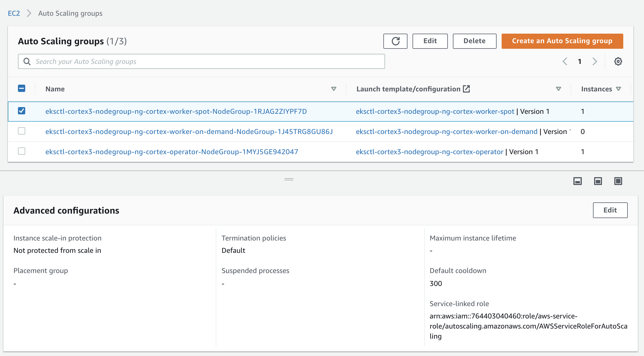The image size is (644, 356).
Task: Refresh the Auto Scaling groups list
Action: click(x=395, y=41)
